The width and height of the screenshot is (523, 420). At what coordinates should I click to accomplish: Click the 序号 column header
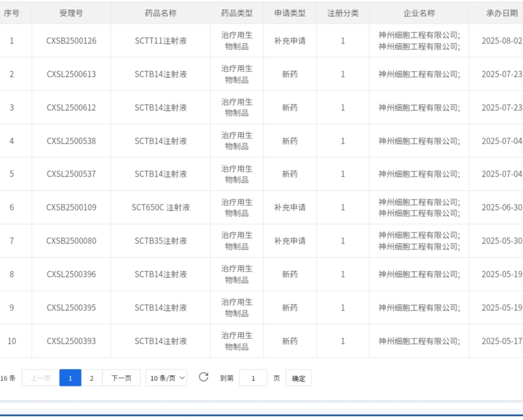click(x=12, y=13)
